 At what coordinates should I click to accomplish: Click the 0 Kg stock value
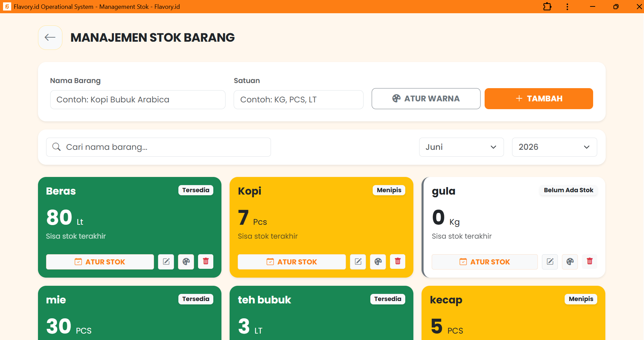446,218
